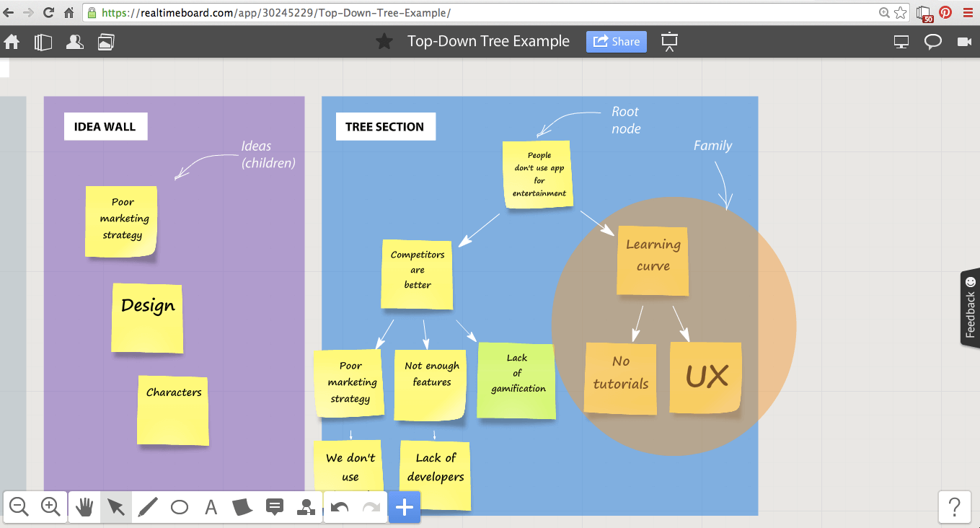Select Poor marketing strategy note in Tree Section
Screen dimensions: 980x528
tap(350, 384)
